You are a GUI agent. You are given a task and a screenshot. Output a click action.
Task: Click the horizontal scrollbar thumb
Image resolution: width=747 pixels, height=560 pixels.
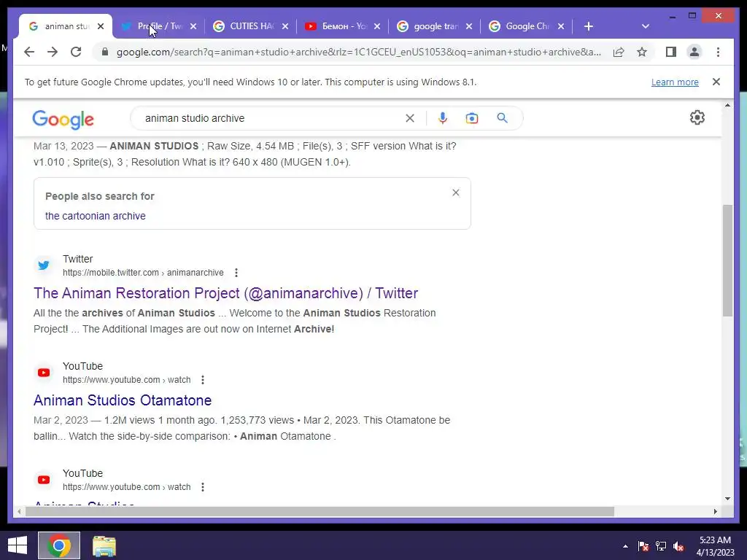pyautogui.click(x=320, y=511)
